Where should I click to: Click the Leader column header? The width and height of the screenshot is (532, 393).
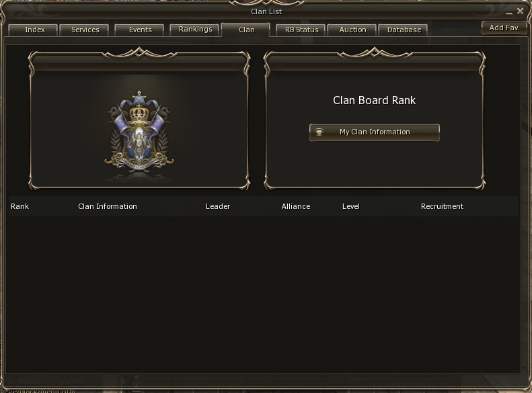tap(218, 206)
